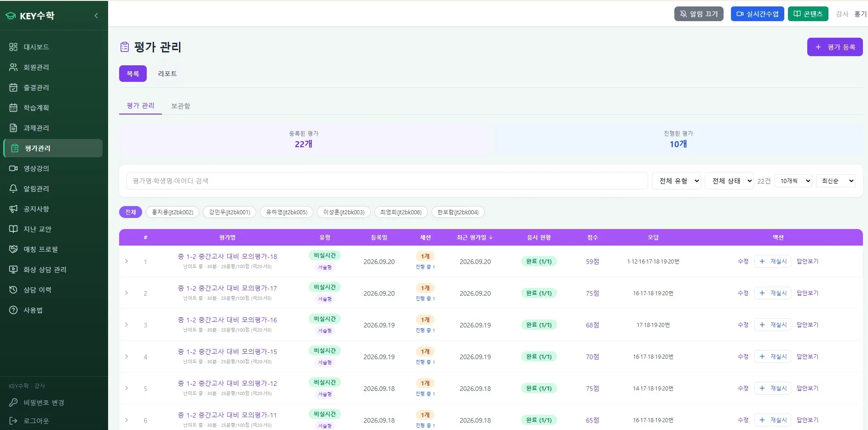This screenshot has width=868, height=430.
Task: Filter by student 한보람(jt2bk004)
Action: [458, 212]
